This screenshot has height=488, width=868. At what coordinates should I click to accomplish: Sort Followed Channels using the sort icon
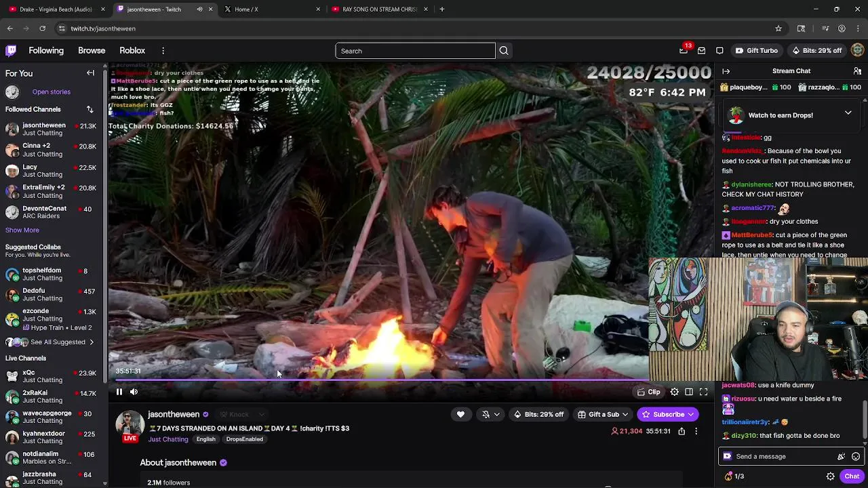coord(90,109)
